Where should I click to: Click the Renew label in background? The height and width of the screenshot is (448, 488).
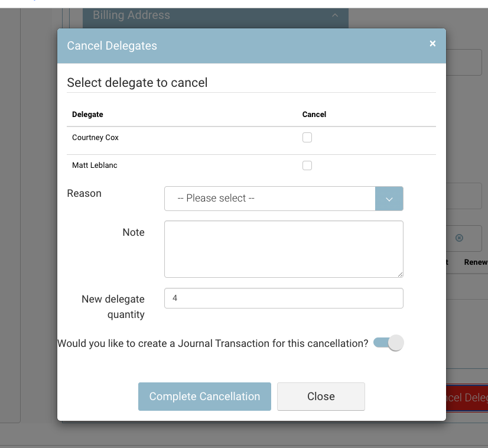(476, 262)
